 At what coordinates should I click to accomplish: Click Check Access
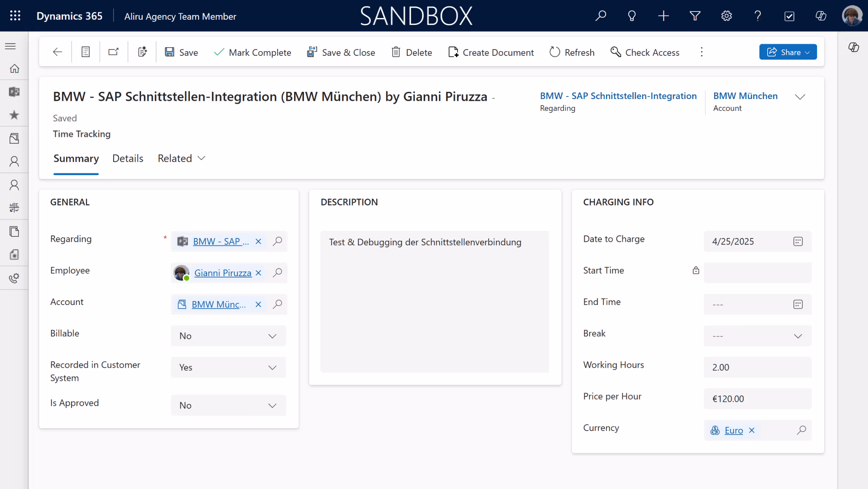tap(645, 52)
